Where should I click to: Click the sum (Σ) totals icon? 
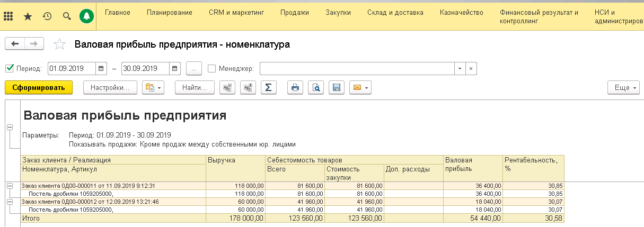tap(268, 88)
